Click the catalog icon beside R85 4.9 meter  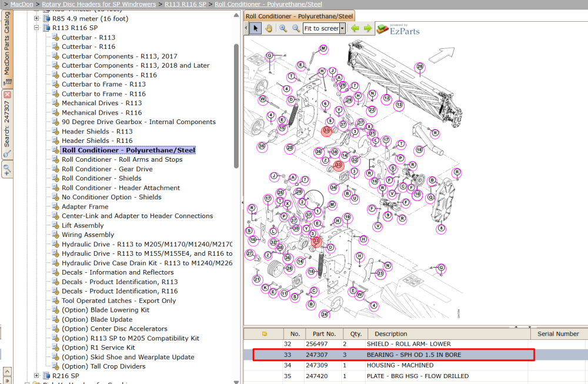click(46, 18)
